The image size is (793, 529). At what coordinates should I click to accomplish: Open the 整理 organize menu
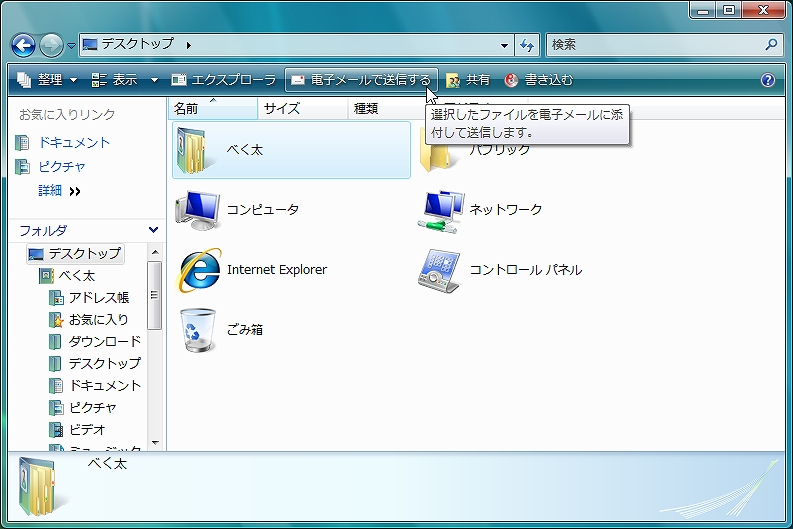click(x=47, y=80)
